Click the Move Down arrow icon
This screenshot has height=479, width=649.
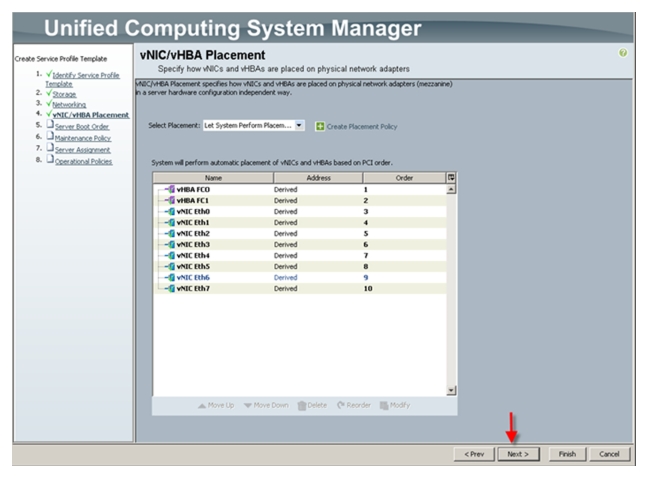tap(248, 406)
